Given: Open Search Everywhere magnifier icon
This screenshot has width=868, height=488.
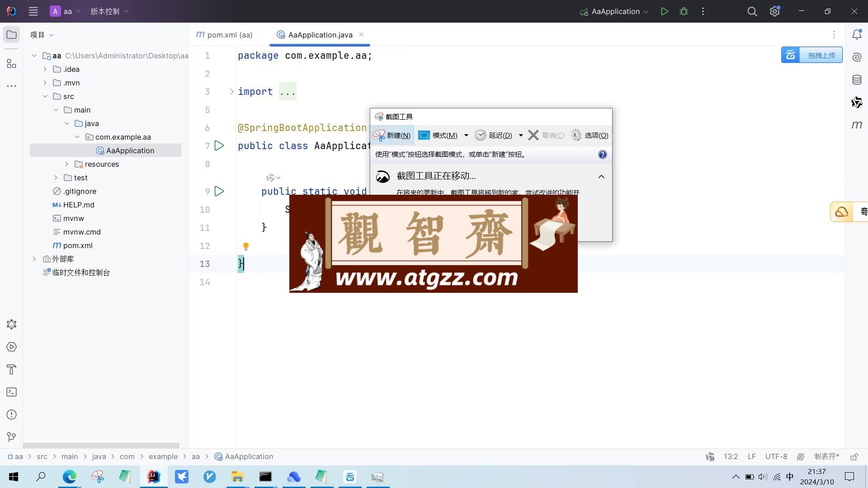Looking at the screenshot, I should 752,11.
